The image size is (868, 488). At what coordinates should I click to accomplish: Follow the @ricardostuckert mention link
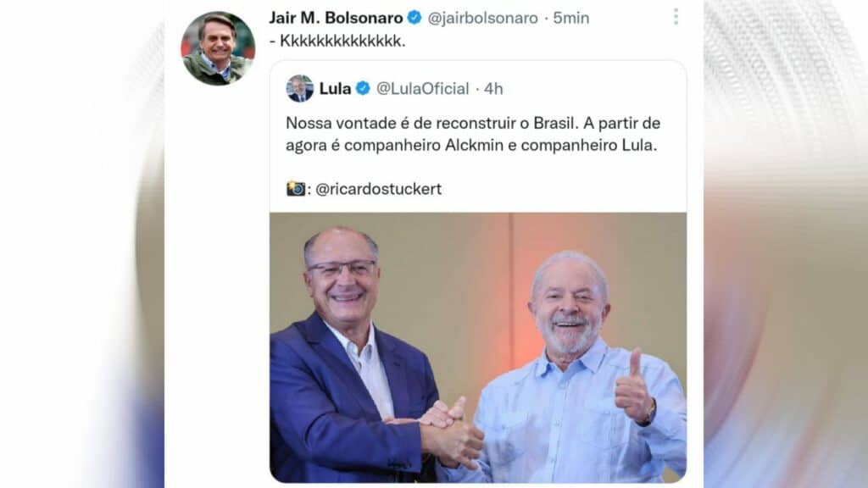pyautogui.click(x=379, y=189)
